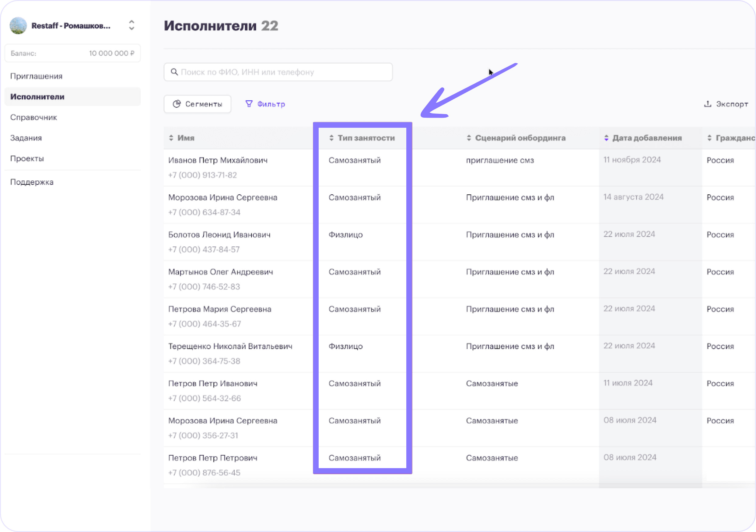Open the Справочник menu item
This screenshot has width=756, height=532.
33,117
